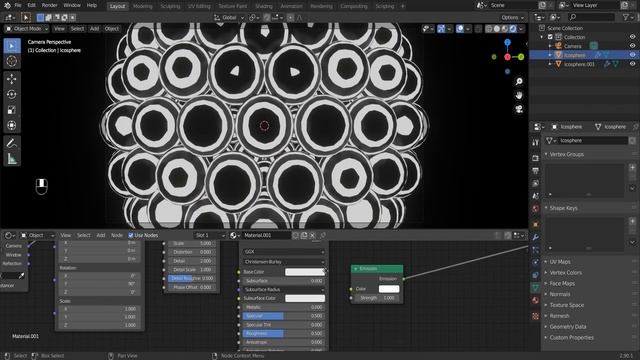Open the Physics properties tab
The width and height of the screenshot is (640, 360).
tap(536, 262)
